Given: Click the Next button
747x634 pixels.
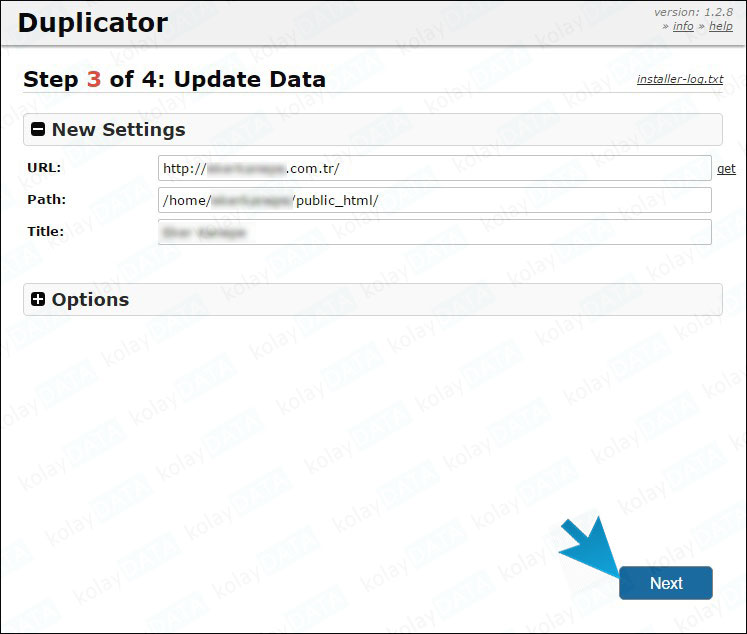Looking at the screenshot, I should (665, 583).
